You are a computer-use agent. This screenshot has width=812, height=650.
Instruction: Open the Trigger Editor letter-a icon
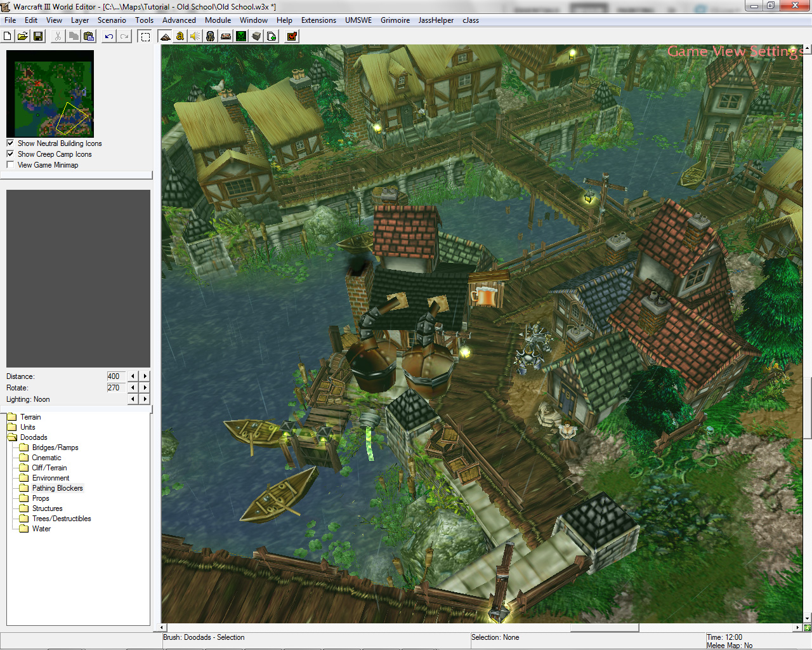point(180,36)
